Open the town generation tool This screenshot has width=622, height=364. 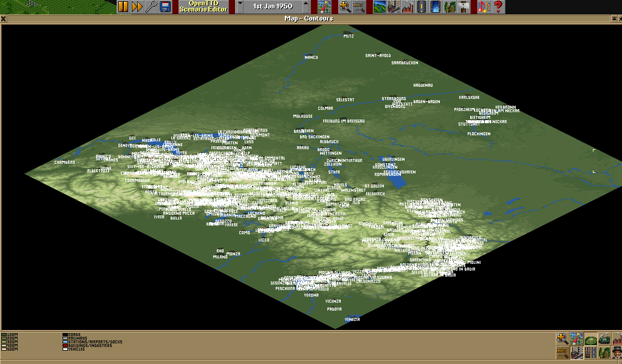click(x=393, y=7)
